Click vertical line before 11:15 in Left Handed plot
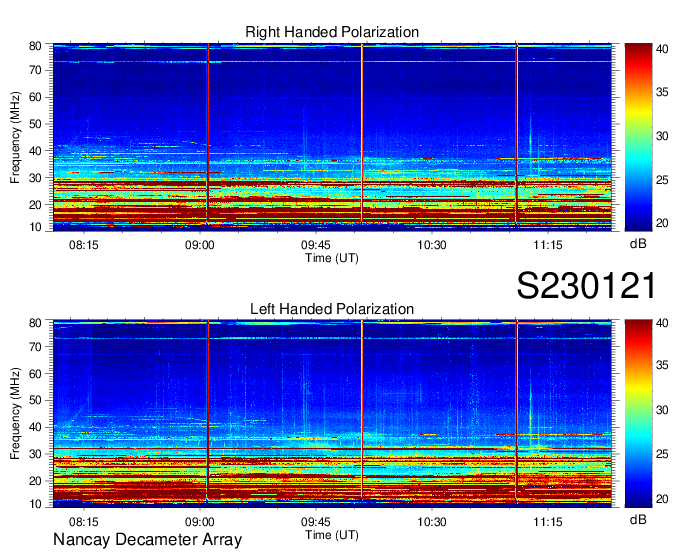Image resolution: width=680 pixels, height=552 pixels. (517, 411)
